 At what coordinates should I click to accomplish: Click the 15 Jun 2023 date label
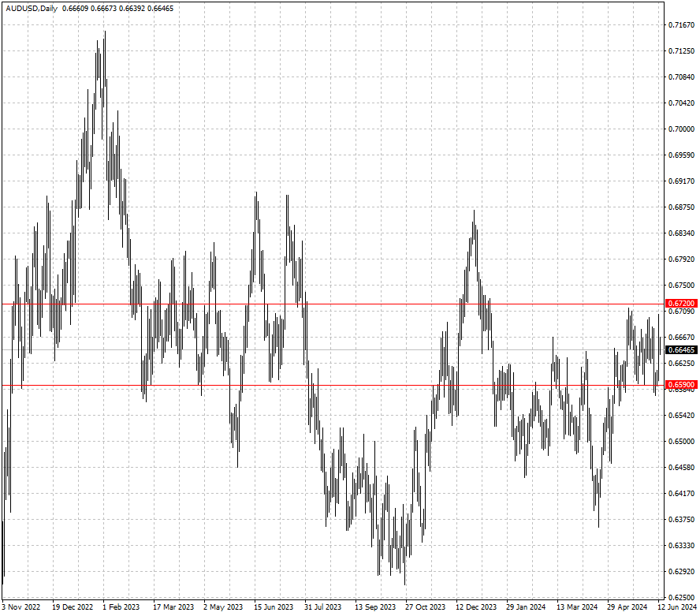(274, 607)
